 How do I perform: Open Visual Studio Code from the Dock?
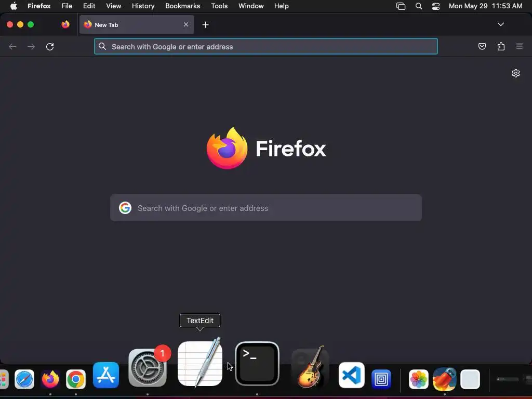click(352, 375)
